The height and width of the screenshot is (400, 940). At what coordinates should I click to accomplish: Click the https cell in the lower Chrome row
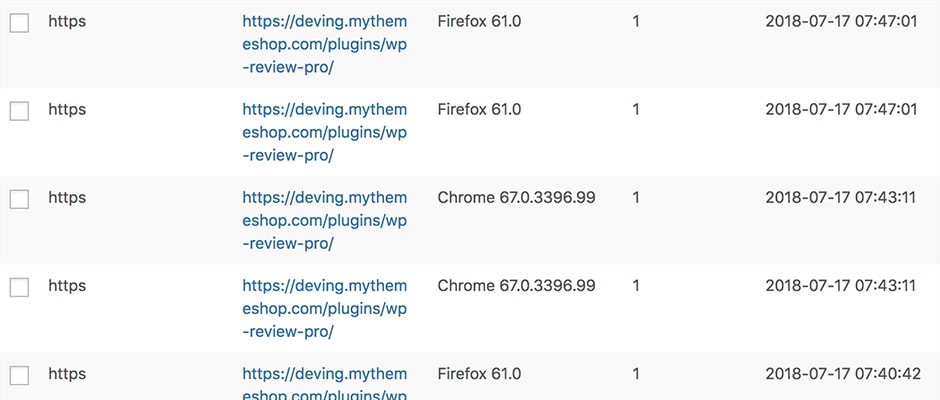pyautogui.click(x=67, y=287)
